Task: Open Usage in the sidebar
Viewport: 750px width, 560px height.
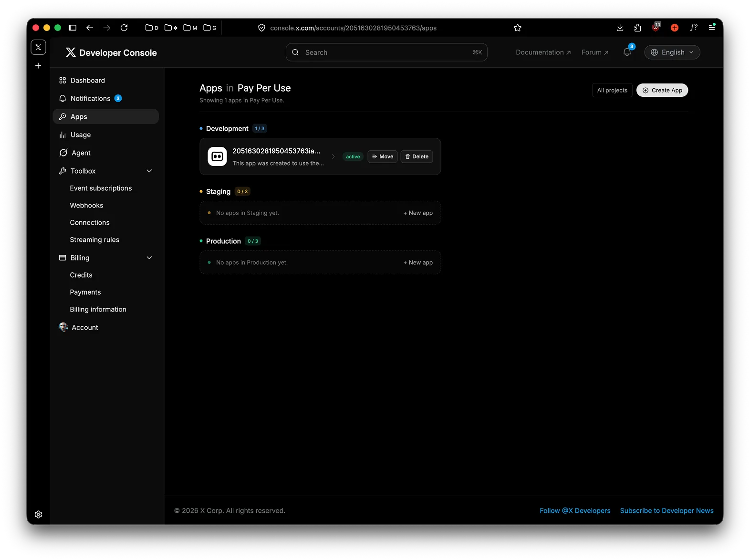Action: 105,135
